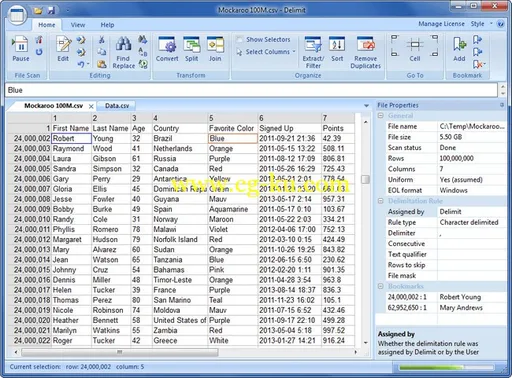Select the cell with Points 997.52
512x378 pixels.
click(x=337, y=331)
